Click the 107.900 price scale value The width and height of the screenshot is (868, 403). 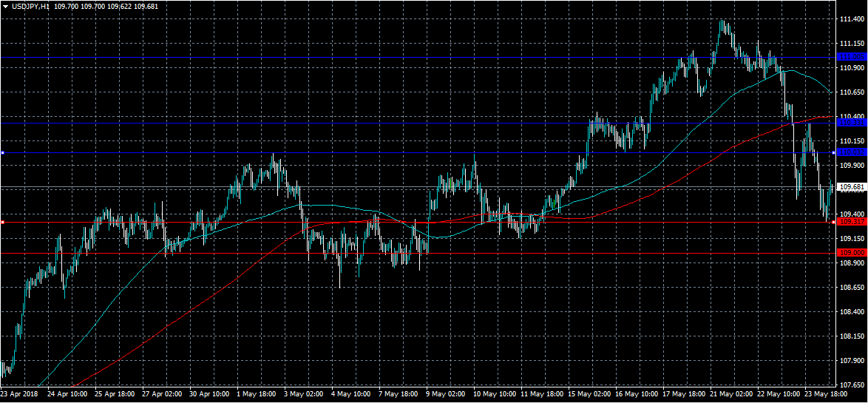(x=852, y=360)
